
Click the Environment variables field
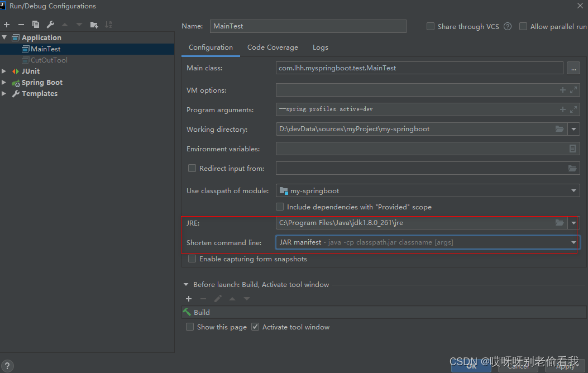point(428,149)
